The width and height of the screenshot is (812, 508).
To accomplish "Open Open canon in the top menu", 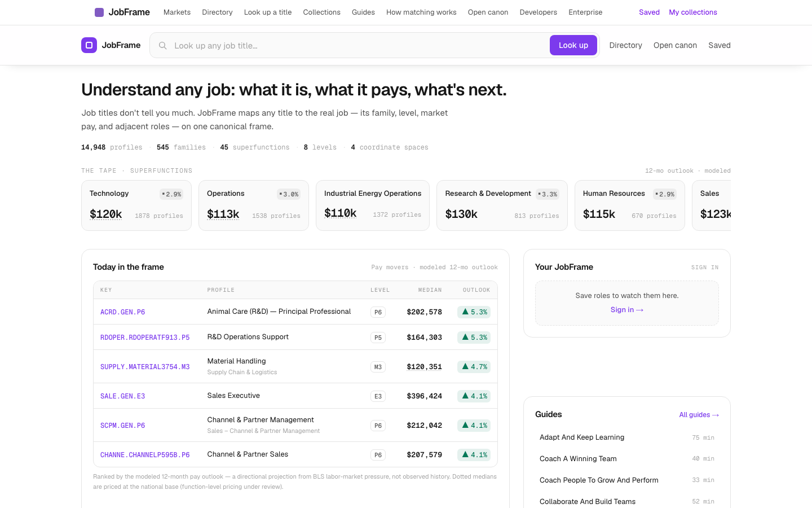I will pos(488,12).
